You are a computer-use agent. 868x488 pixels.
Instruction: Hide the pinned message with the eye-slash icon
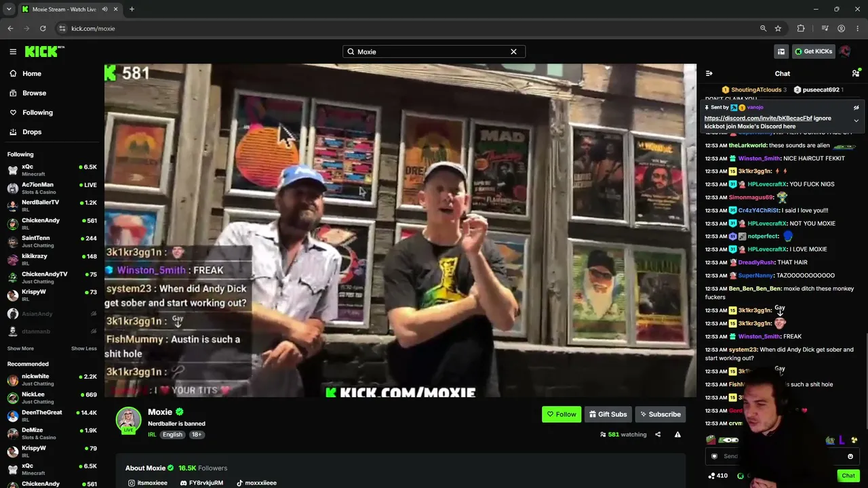click(x=856, y=108)
